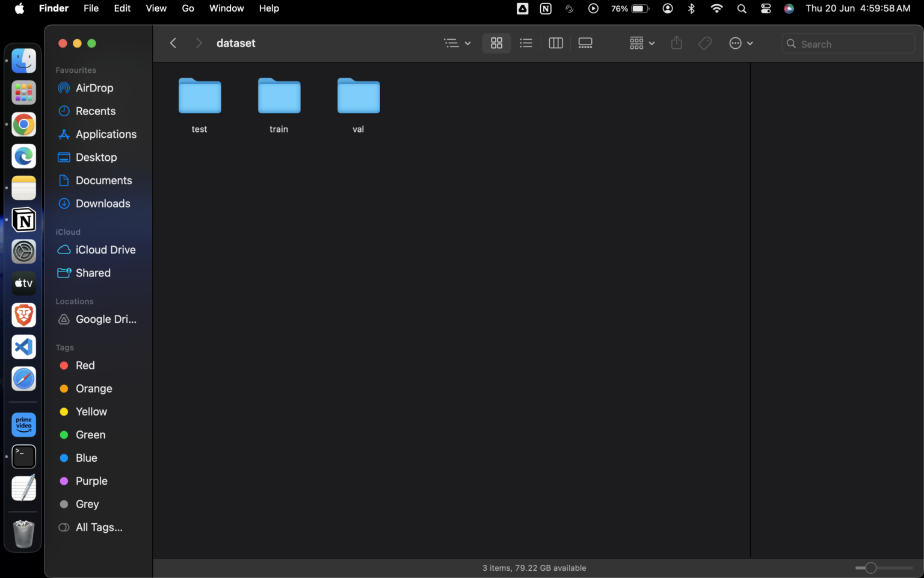924x578 pixels.
Task: Select the Green tag
Action: coord(90,435)
